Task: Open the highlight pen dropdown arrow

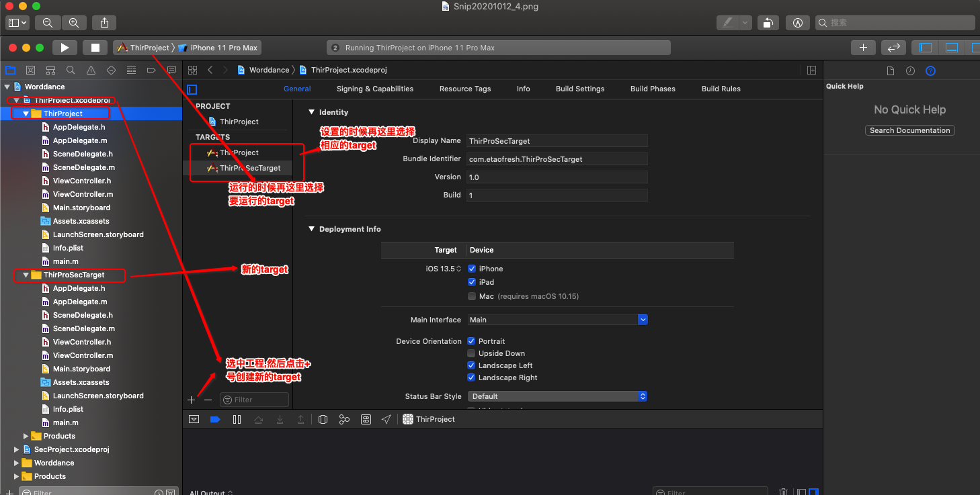Action: click(745, 22)
